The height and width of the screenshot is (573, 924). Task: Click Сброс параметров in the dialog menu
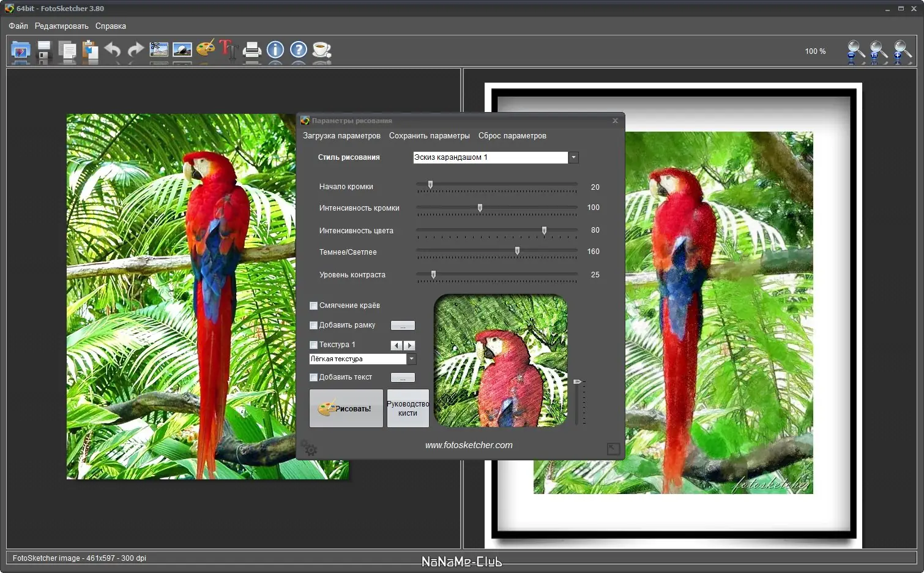(x=512, y=136)
